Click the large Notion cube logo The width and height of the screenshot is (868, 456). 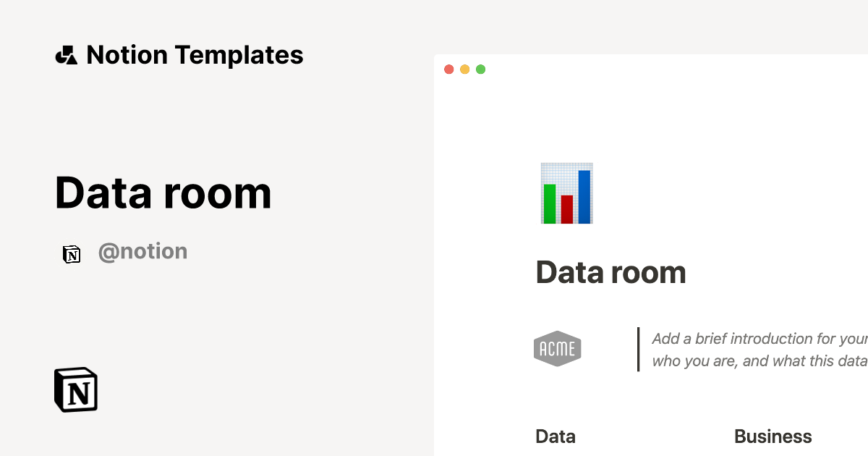click(x=76, y=389)
